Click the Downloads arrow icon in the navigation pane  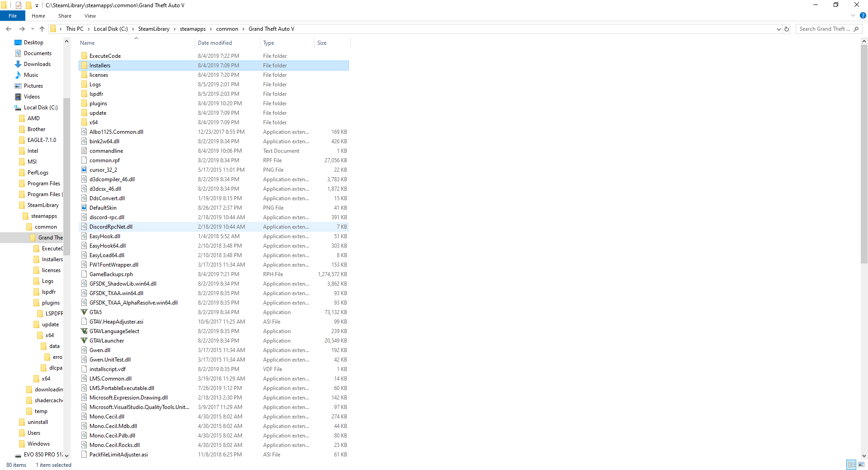(x=18, y=64)
